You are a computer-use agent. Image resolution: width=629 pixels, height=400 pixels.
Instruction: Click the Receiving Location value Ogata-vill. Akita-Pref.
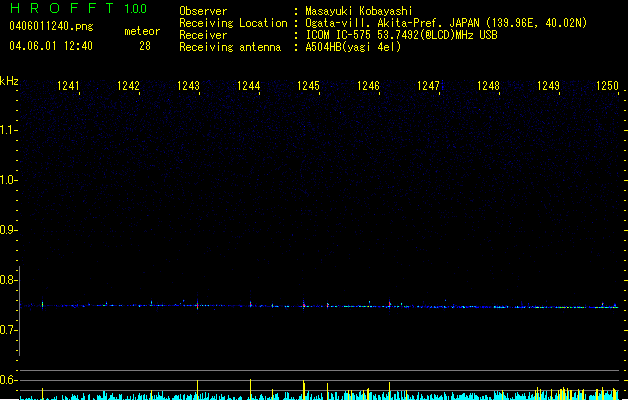point(375,23)
